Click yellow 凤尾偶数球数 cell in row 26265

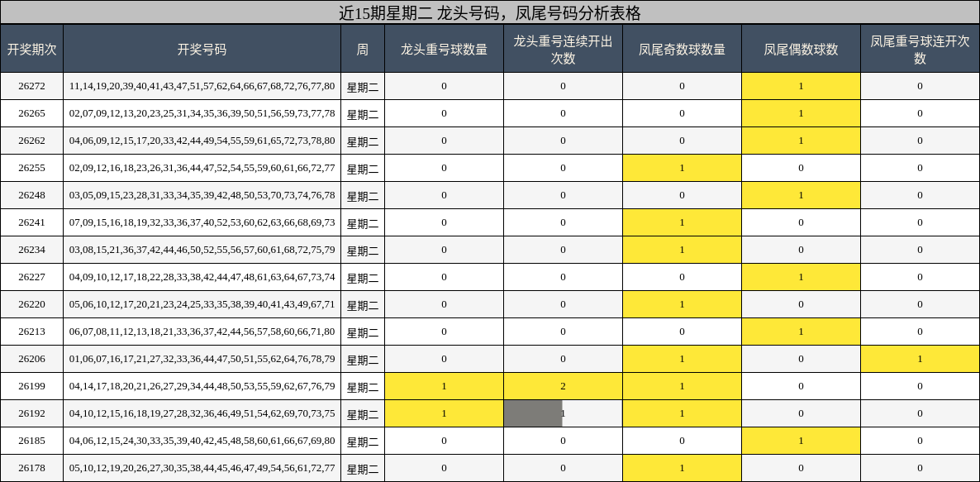pyautogui.click(x=802, y=113)
